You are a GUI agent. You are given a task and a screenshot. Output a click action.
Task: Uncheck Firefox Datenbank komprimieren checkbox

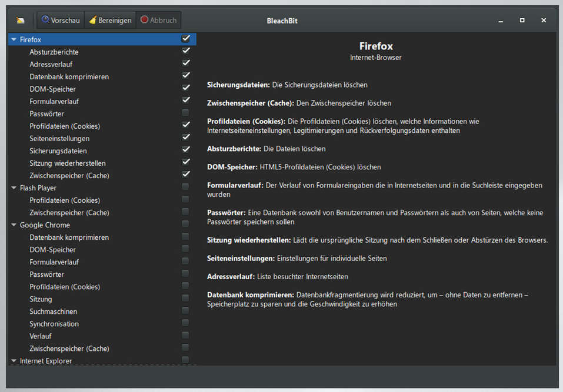click(186, 75)
